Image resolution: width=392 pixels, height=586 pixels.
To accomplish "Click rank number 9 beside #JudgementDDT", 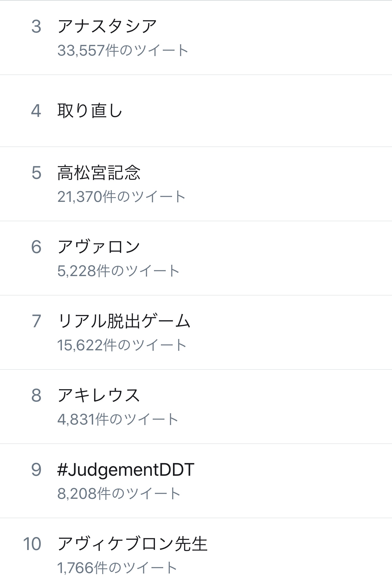I will tap(36, 470).
